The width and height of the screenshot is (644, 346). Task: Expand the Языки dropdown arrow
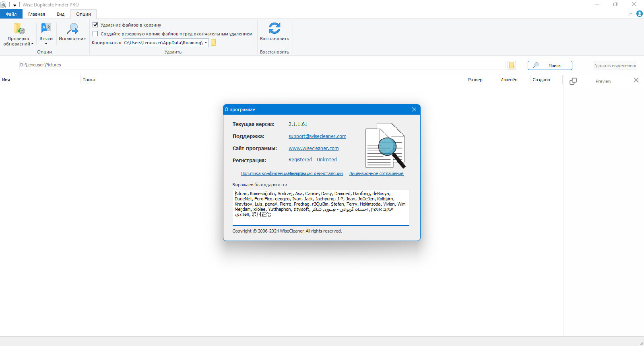[46, 44]
